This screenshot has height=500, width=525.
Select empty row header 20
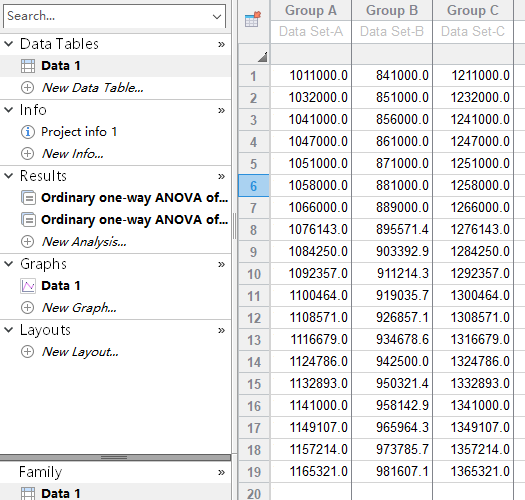(x=254, y=492)
